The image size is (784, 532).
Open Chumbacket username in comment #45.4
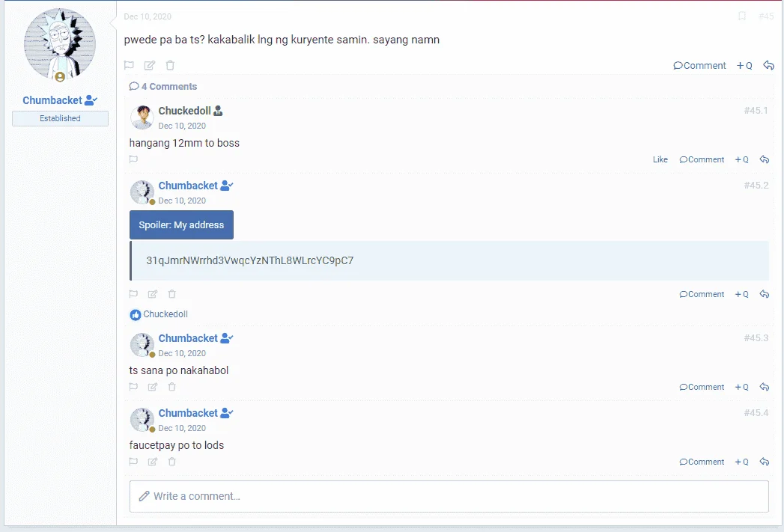click(x=188, y=413)
